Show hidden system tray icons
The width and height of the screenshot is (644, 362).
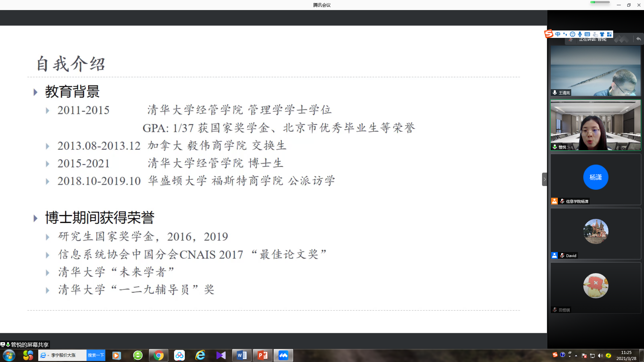coord(576,356)
